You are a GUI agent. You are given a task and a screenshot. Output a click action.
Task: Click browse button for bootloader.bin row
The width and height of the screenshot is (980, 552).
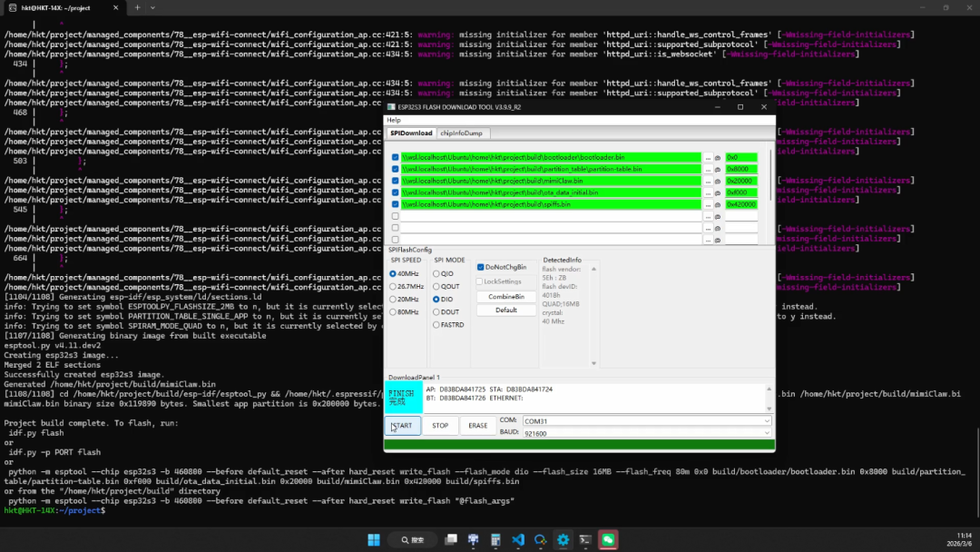[x=708, y=158]
